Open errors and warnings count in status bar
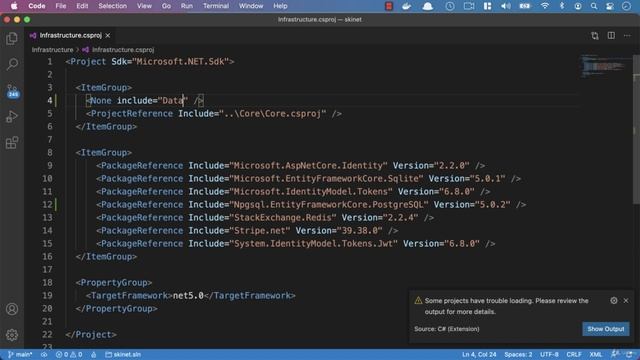This screenshot has width=640, height=360. coord(69,354)
